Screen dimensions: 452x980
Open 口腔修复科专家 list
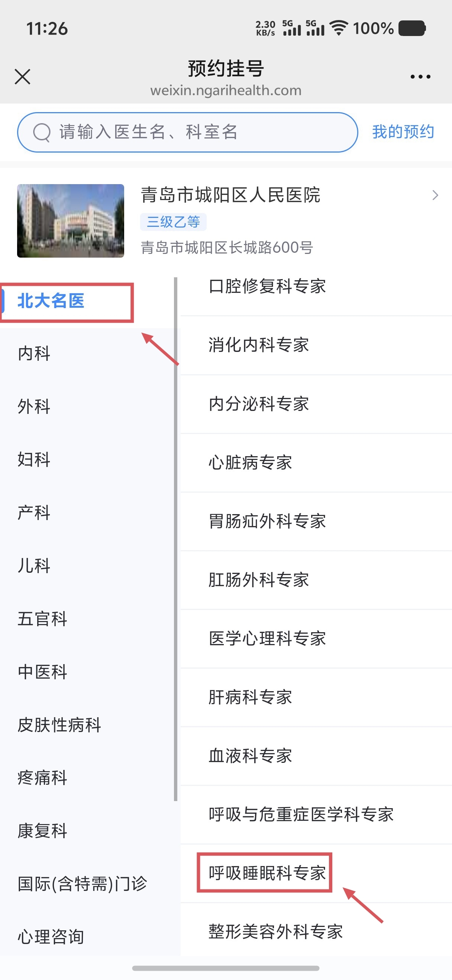[x=267, y=287]
